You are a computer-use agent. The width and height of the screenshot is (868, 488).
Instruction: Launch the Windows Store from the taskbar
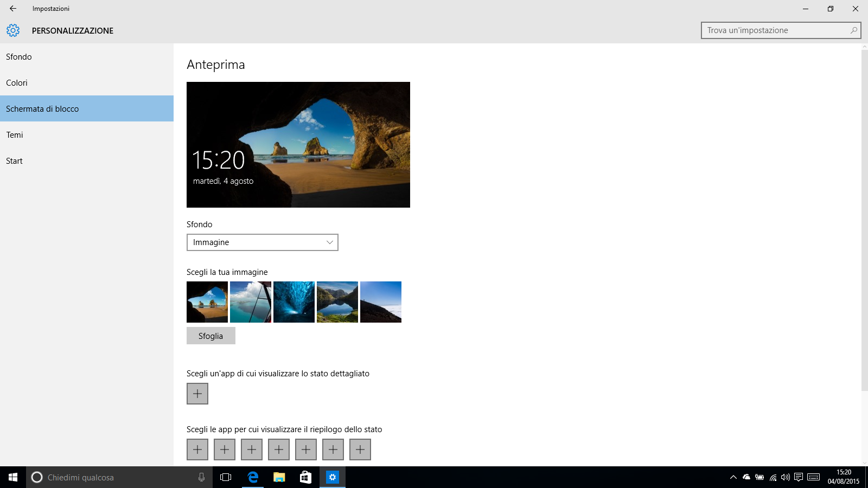click(x=305, y=477)
